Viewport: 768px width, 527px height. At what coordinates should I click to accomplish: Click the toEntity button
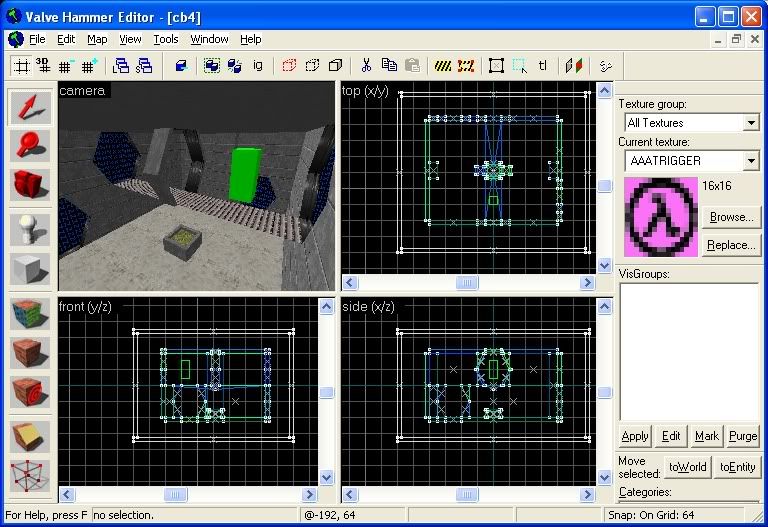pos(738,467)
